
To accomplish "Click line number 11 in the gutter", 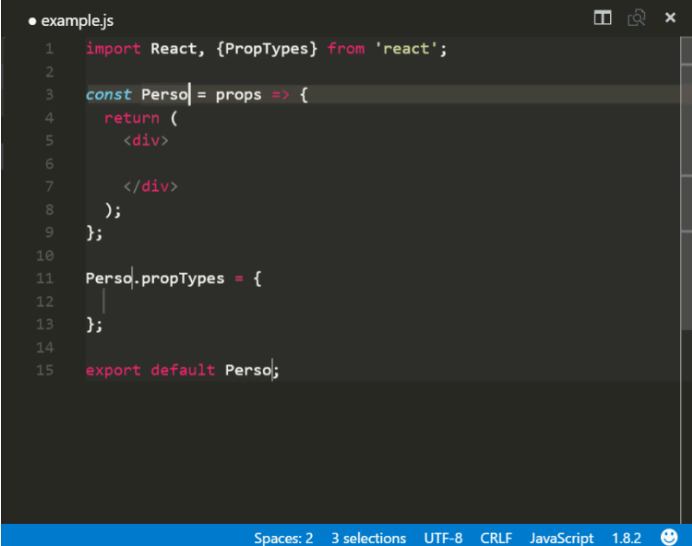I will (x=45, y=278).
